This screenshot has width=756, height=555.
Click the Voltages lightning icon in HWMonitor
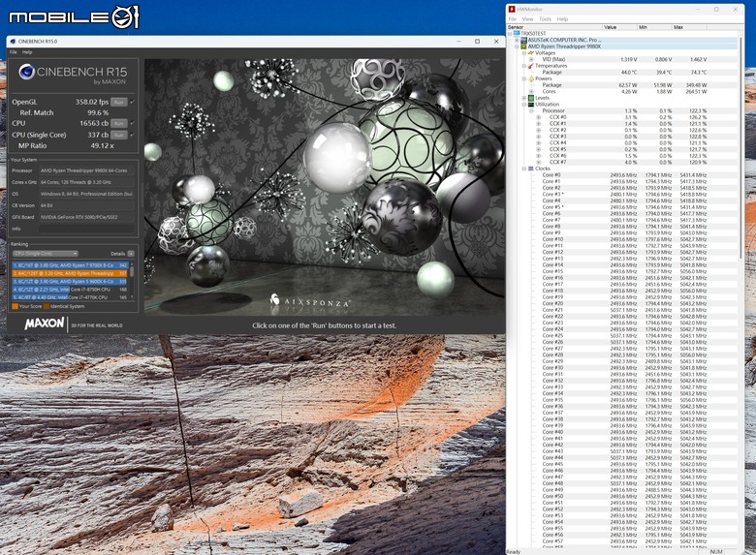tap(531, 53)
